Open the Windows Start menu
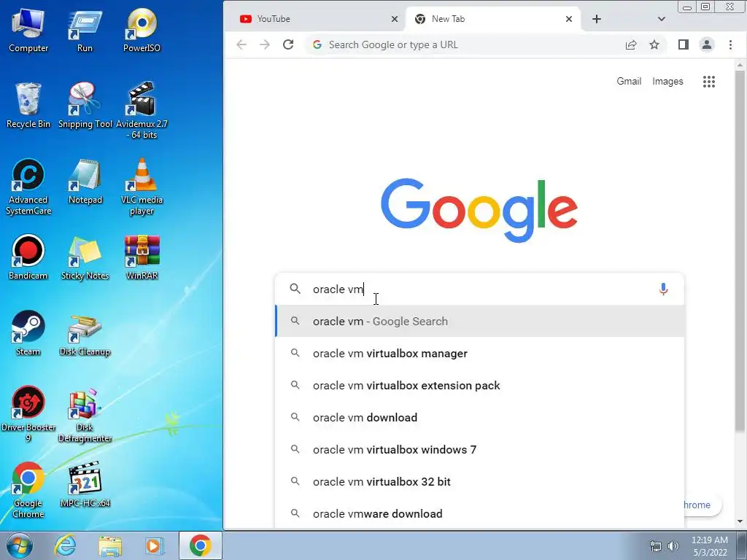 click(x=20, y=545)
